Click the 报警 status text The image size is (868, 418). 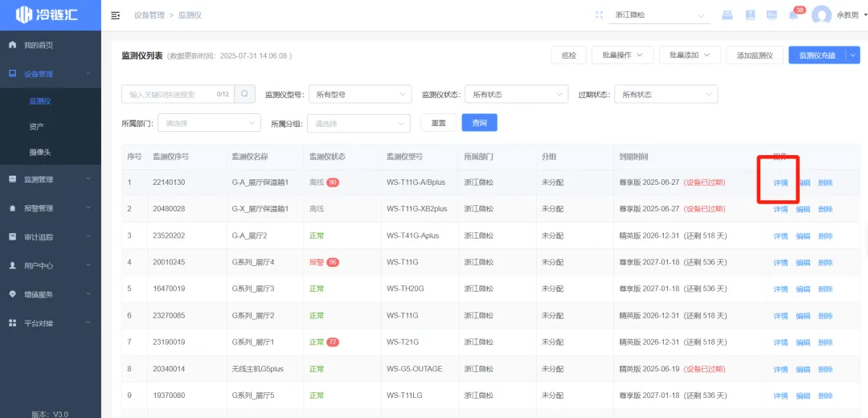point(317,262)
